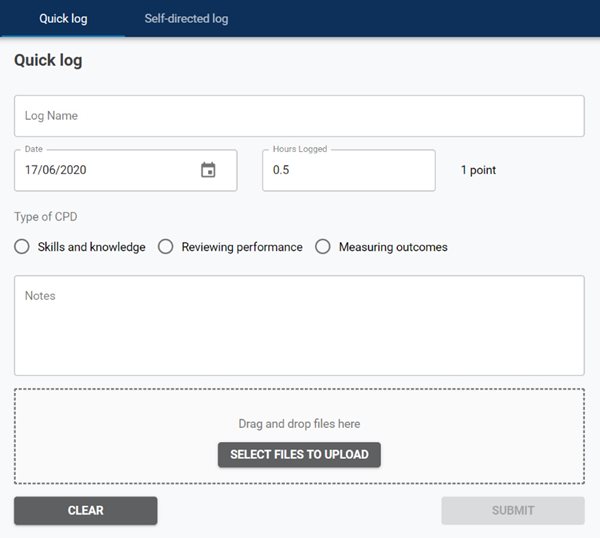Click into the Log Name field
The height and width of the screenshot is (538, 600).
[x=298, y=116]
